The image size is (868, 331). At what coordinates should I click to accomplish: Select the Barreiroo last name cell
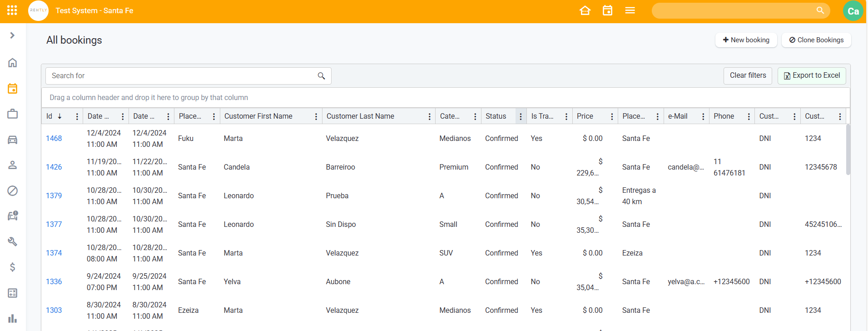[x=340, y=167]
